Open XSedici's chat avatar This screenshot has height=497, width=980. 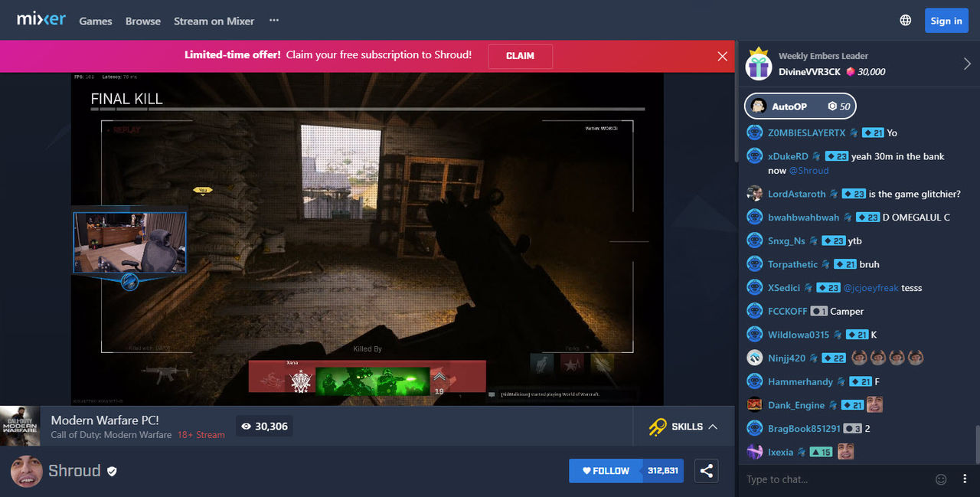755,287
